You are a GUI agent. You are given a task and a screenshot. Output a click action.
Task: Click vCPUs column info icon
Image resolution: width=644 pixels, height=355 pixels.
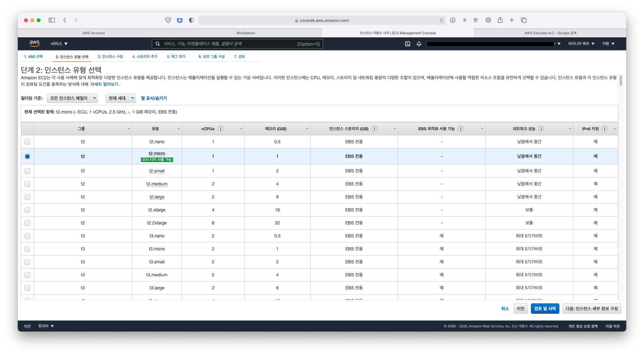pos(221,129)
